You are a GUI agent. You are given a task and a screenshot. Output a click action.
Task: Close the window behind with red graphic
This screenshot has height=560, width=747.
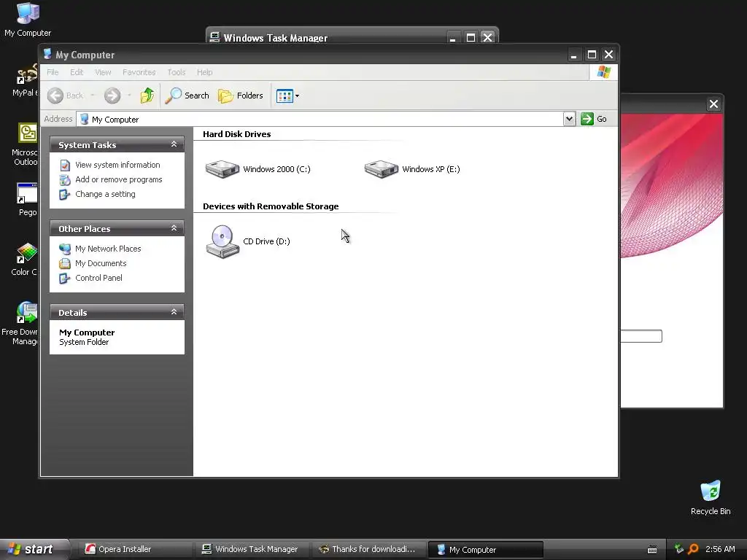[713, 104]
